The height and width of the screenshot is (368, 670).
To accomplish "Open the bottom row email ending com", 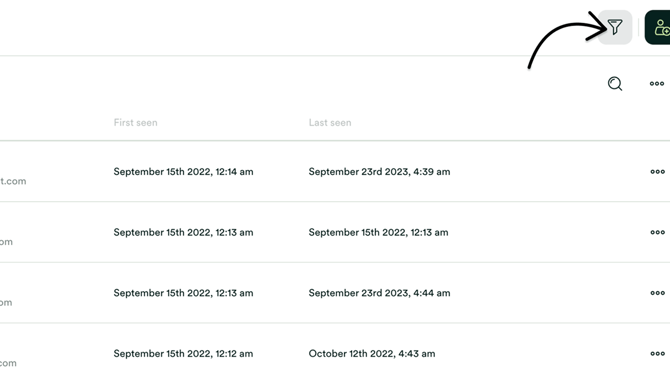I will coord(8,363).
